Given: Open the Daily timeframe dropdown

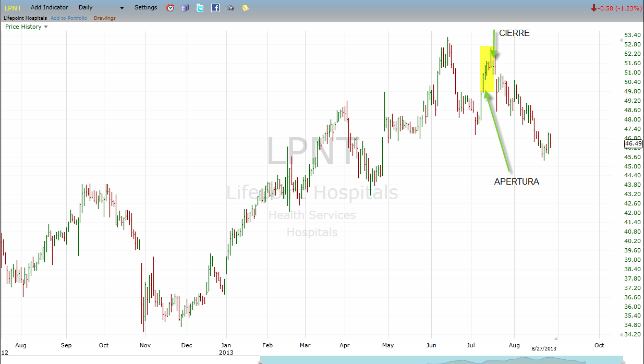Looking at the screenshot, I should click(101, 8).
